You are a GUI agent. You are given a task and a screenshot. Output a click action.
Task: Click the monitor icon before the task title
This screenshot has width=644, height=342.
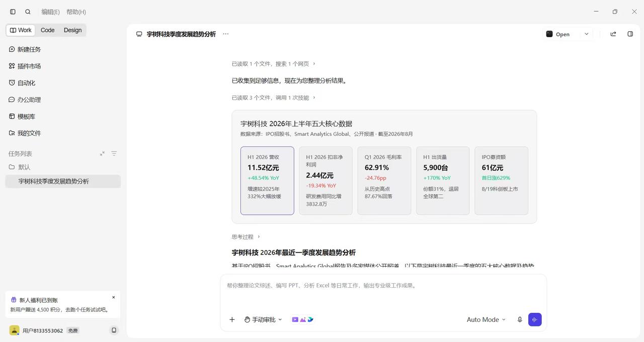point(139,34)
